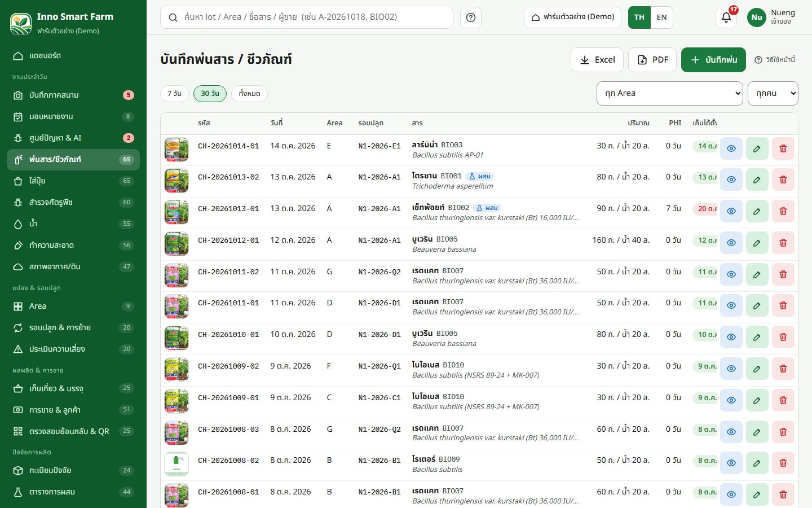This screenshot has height=508, width=812.
Task: Go to บันทึกภาคสนาม in sidebar
Action: [73, 95]
